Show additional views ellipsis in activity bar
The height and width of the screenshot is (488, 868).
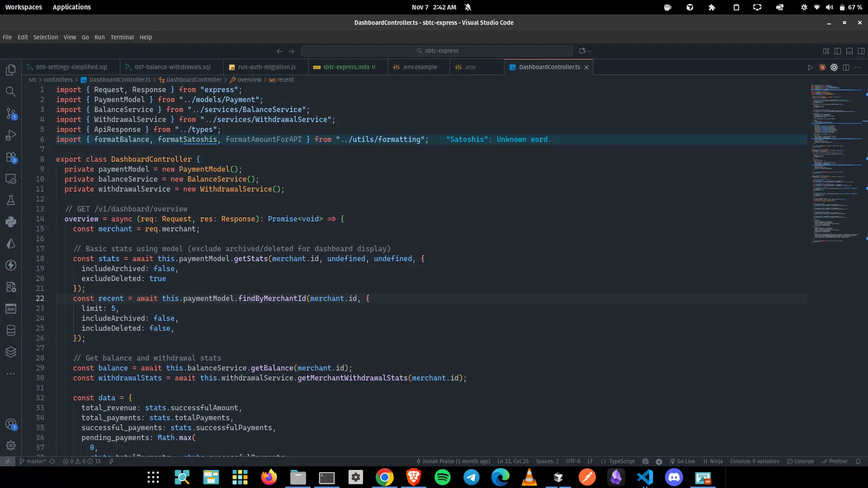tap(11, 374)
